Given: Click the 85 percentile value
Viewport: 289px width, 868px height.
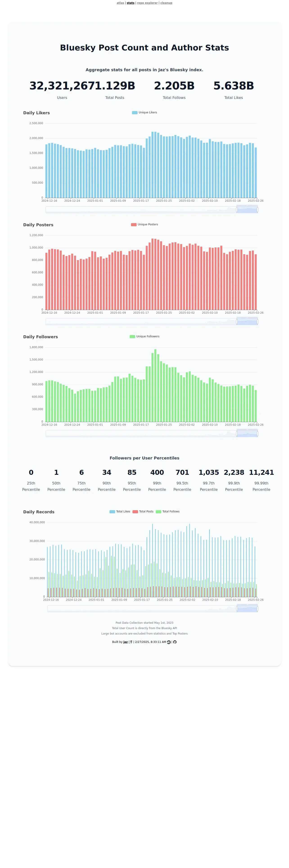Looking at the screenshot, I should (132, 472).
